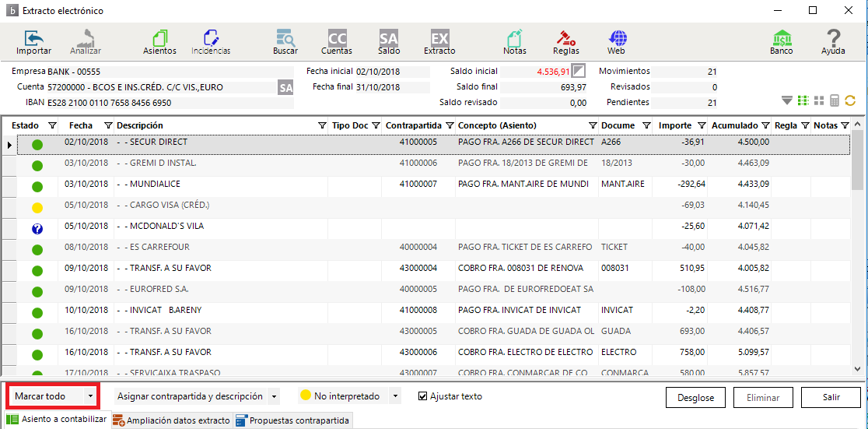Open the Reglas gavel icon
The height and width of the screenshot is (429, 868).
tap(565, 43)
